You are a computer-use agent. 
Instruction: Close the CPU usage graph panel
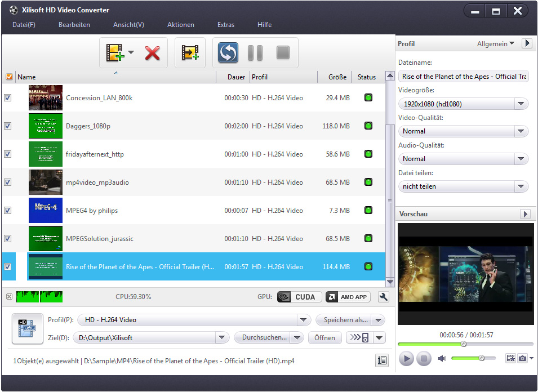pyautogui.click(x=9, y=297)
